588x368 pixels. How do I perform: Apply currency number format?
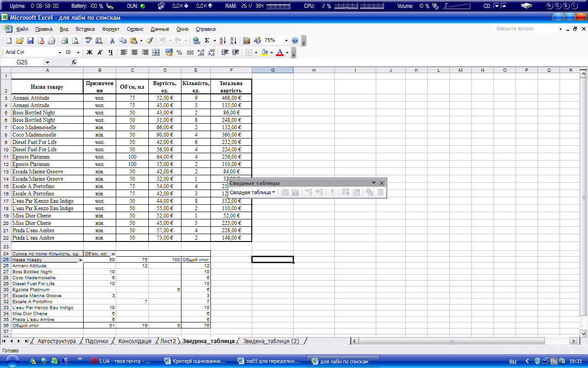click(x=169, y=52)
